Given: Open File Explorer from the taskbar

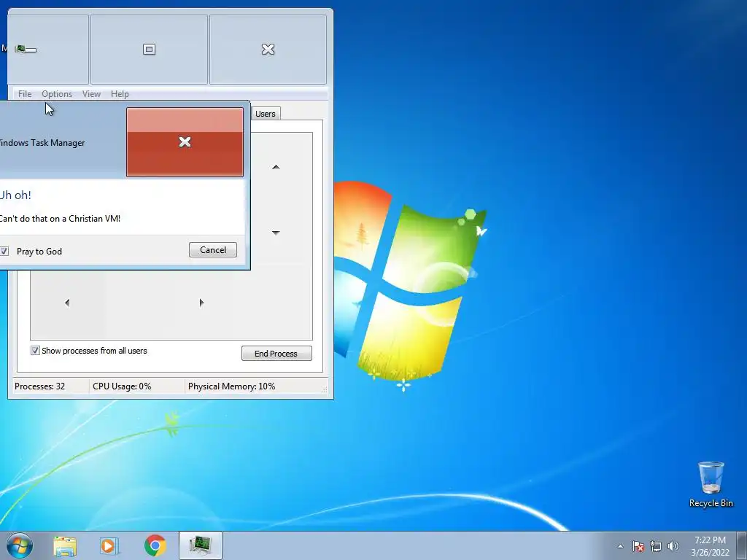Looking at the screenshot, I should pyautogui.click(x=65, y=545).
